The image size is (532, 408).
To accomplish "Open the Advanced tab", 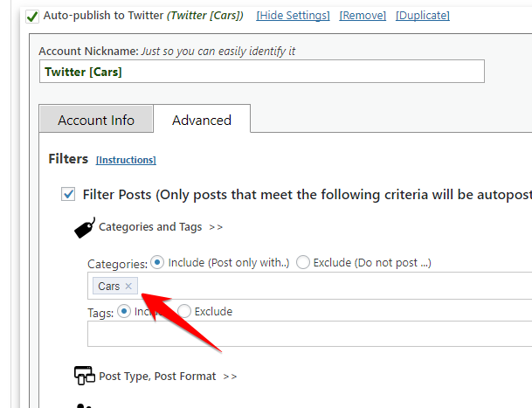I will 202,120.
